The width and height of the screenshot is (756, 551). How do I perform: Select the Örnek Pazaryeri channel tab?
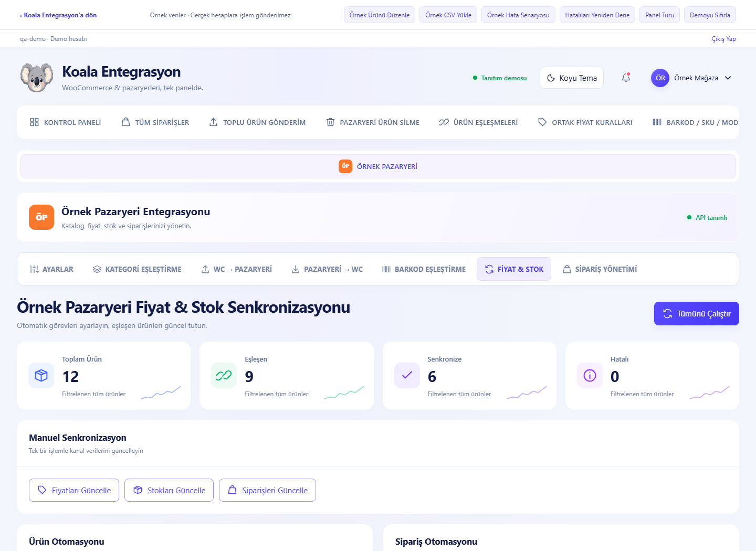[x=378, y=166]
